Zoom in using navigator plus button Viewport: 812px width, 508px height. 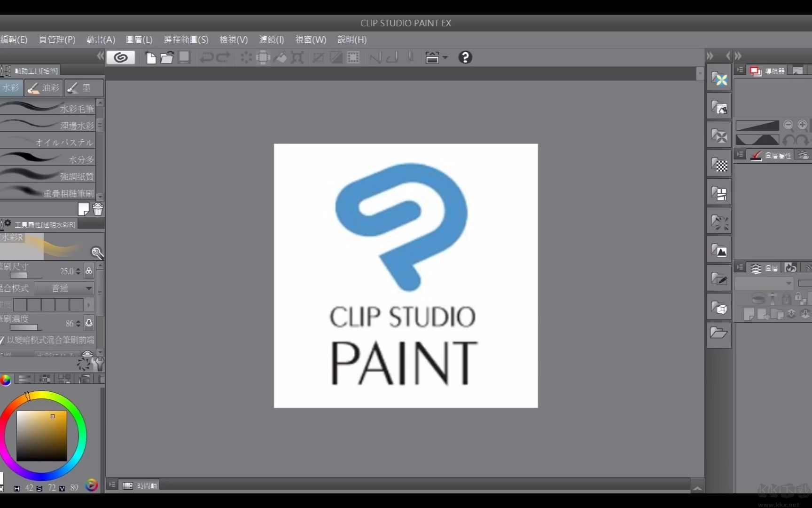pyautogui.click(x=802, y=124)
